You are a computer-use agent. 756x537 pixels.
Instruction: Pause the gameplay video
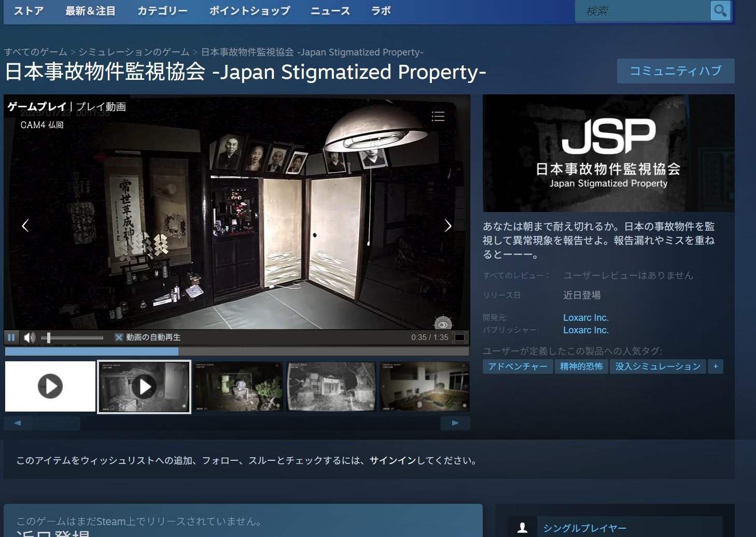click(x=11, y=337)
